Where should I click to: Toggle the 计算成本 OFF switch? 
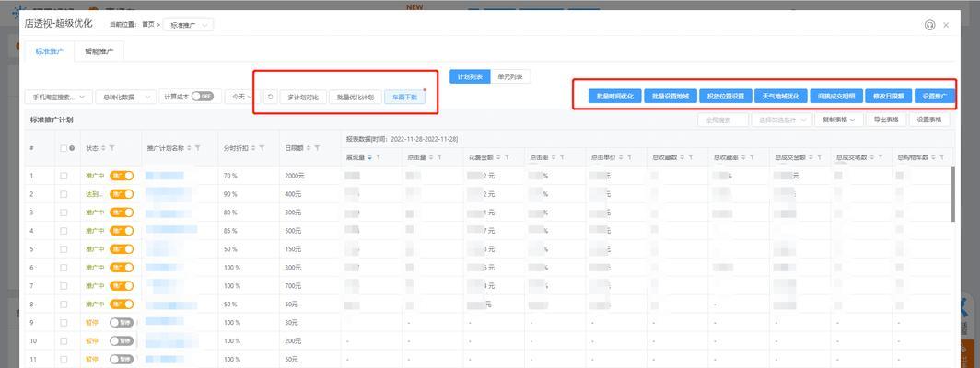coord(203,97)
